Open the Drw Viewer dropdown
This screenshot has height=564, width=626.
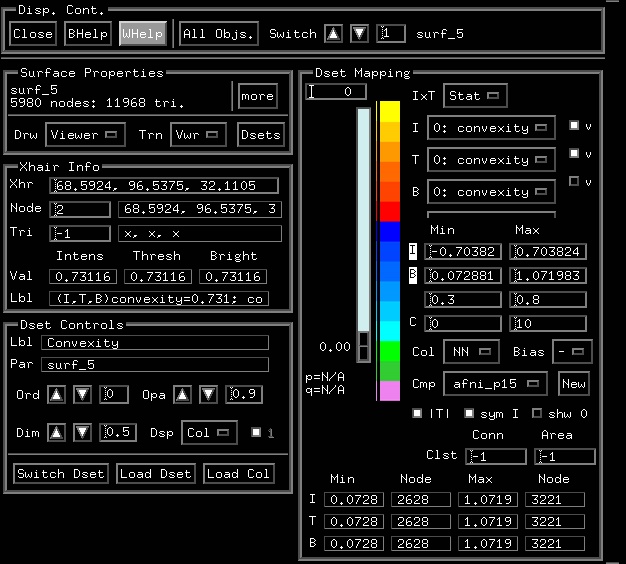(85, 135)
